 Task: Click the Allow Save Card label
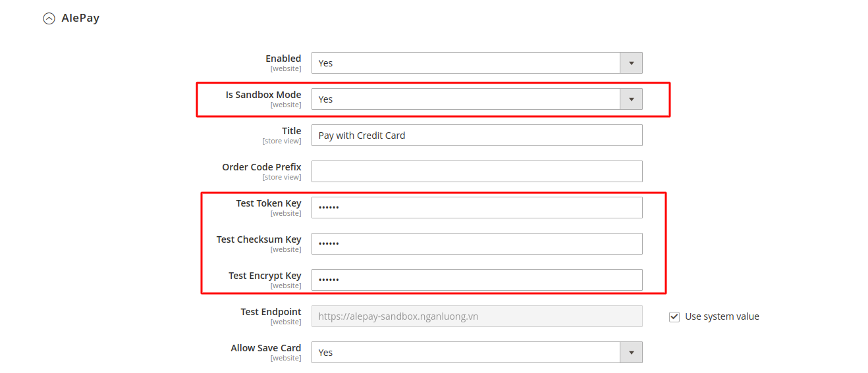coord(266,348)
